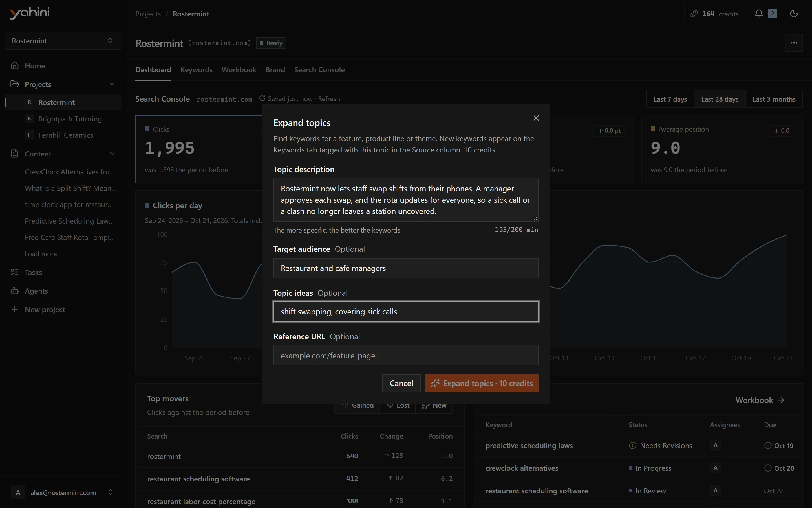Click the Reference URL input field
The image size is (812, 508).
point(406,355)
